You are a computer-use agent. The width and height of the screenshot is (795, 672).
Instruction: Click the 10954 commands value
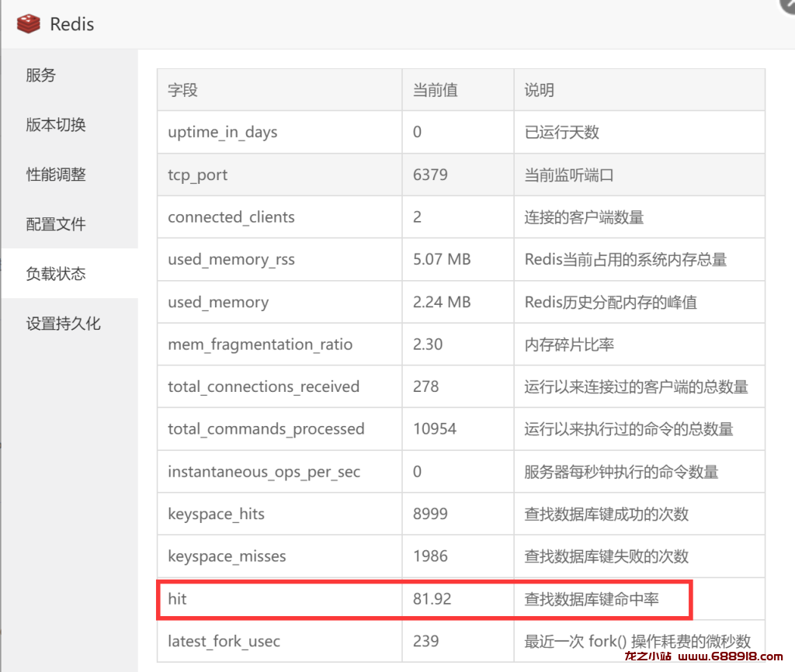click(x=435, y=429)
